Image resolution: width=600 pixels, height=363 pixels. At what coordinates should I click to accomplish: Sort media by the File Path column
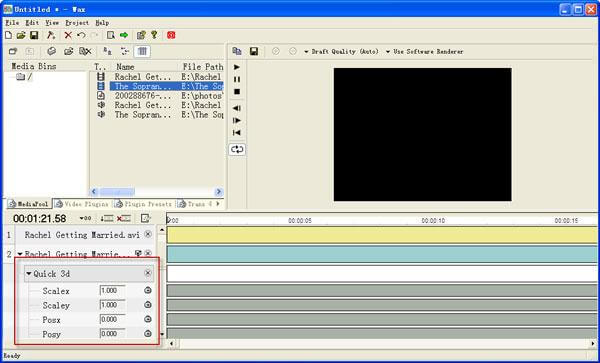click(x=202, y=67)
